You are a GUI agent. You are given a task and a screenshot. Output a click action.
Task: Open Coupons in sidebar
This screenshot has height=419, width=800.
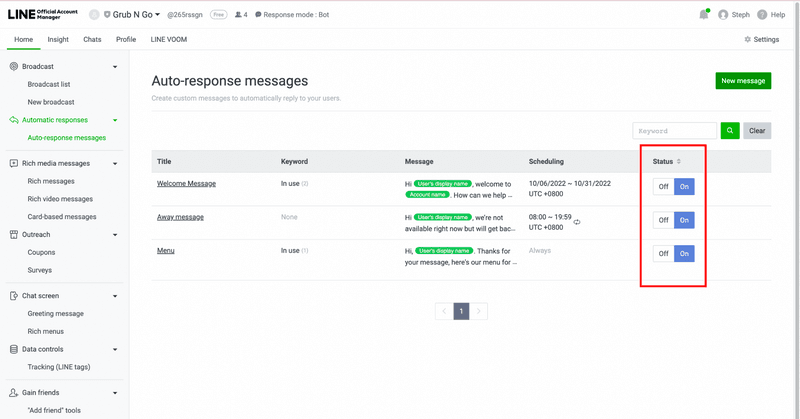tap(41, 253)
